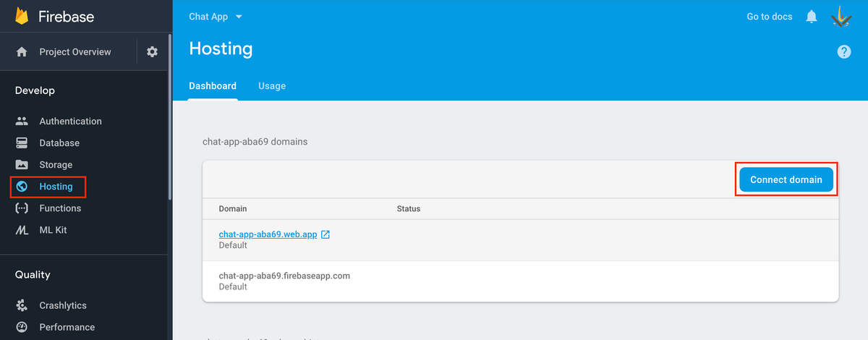This screenshot has height=340, width=868.
Task: Open Crashlytics in the sidebar
Action: (x=63, y=305)
